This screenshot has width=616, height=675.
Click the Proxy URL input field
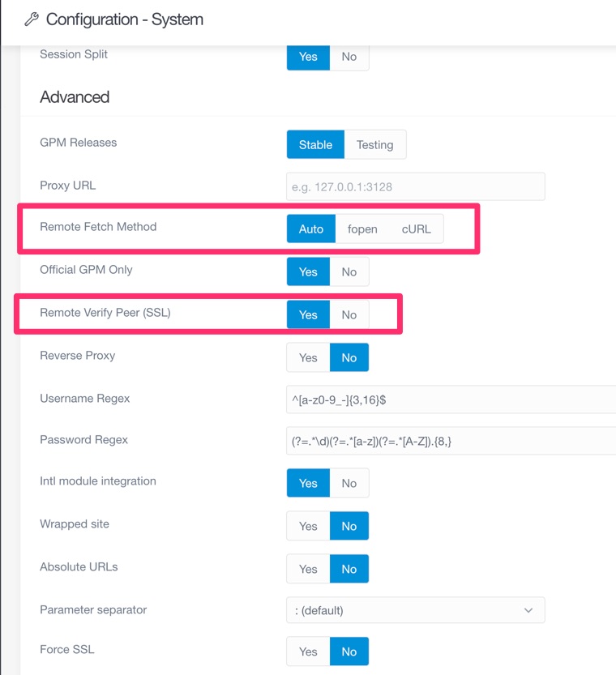pyautogui.click(x=415, y=186)
